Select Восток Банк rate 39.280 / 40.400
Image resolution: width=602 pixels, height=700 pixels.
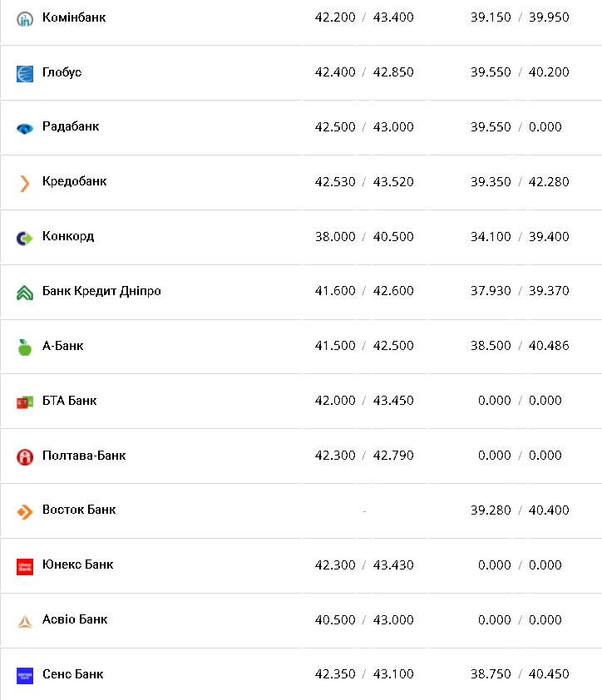pyautogui.click(x=520, y=510)
